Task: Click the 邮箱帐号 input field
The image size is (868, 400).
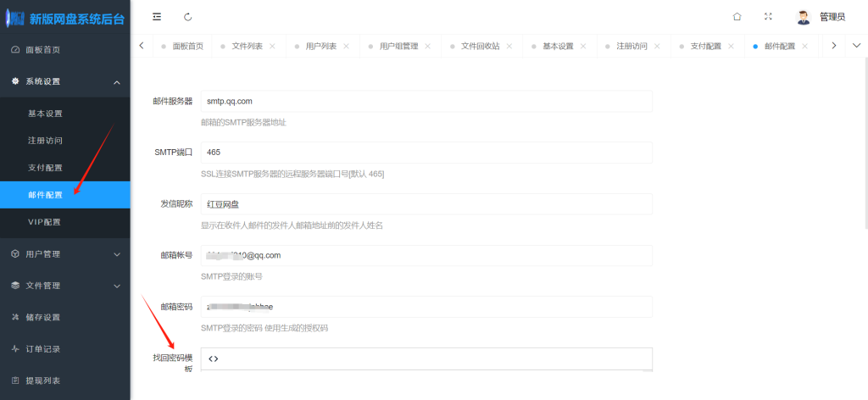Action: tap(426, 256)
